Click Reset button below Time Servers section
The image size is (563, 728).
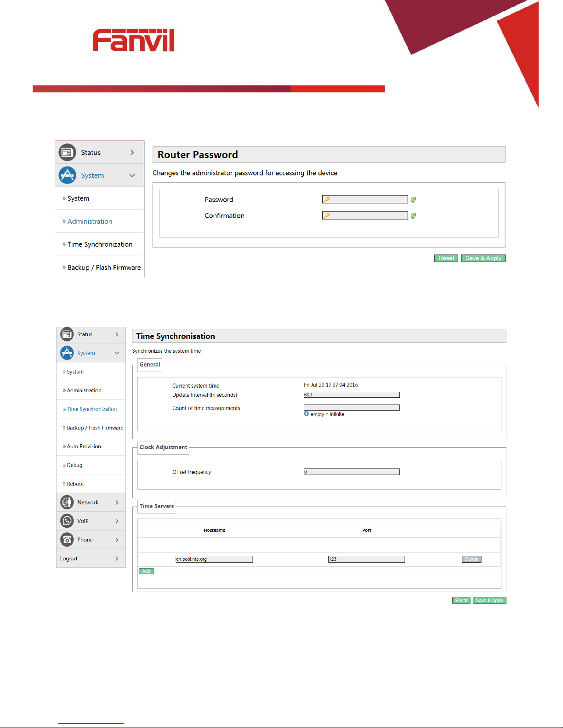461,600
